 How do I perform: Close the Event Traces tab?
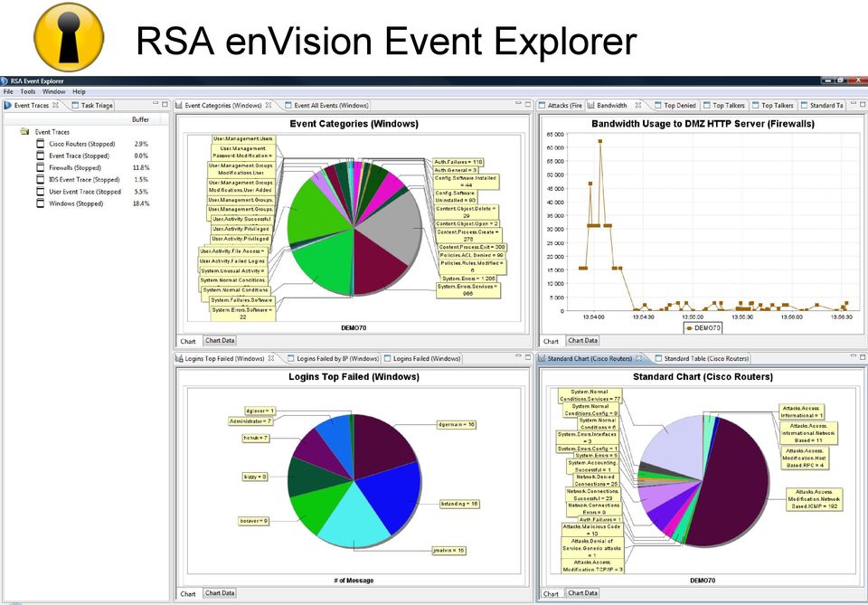point(55,105)
